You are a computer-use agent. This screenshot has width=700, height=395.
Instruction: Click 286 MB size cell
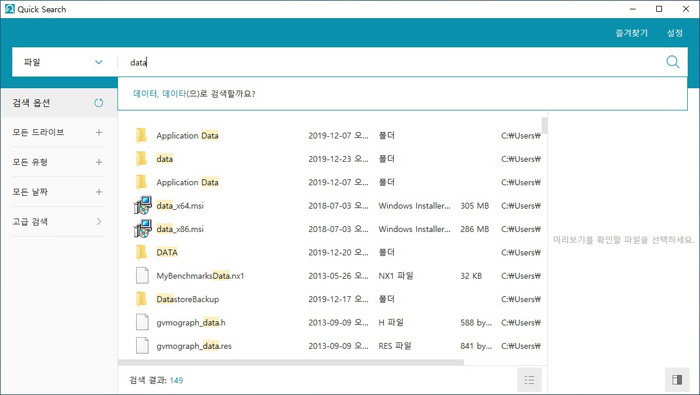pyautogui.click(x=475, y=229)
